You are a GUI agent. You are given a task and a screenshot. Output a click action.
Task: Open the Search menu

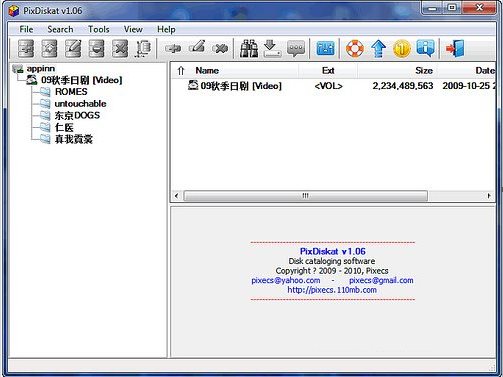(60, 29)
